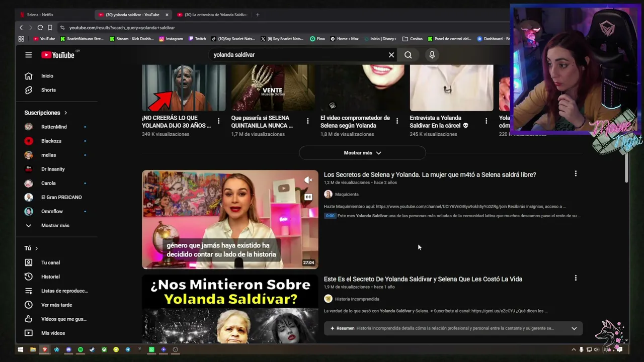This screenshot has height=362, width=644.
Task: Switch to the Selena - Netflix tab
Action: pos(40,15)
